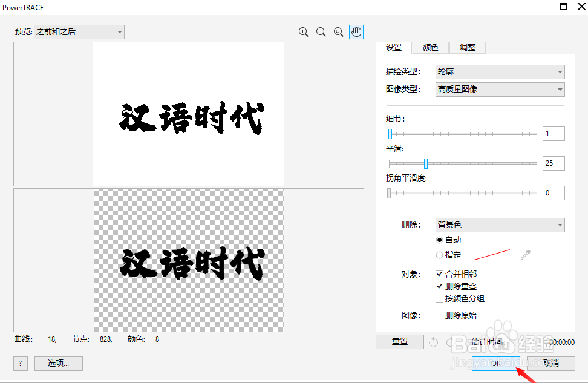Image resolution: width=588 pixels, height=383 pixels.
Task: Disable the 删除重叠 checkbox
Action: click(439, 286)
